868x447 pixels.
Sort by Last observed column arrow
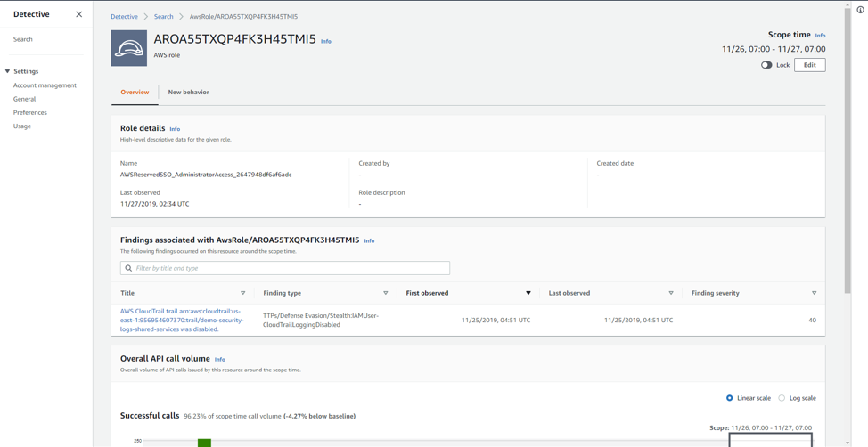[x=671, y=293]
